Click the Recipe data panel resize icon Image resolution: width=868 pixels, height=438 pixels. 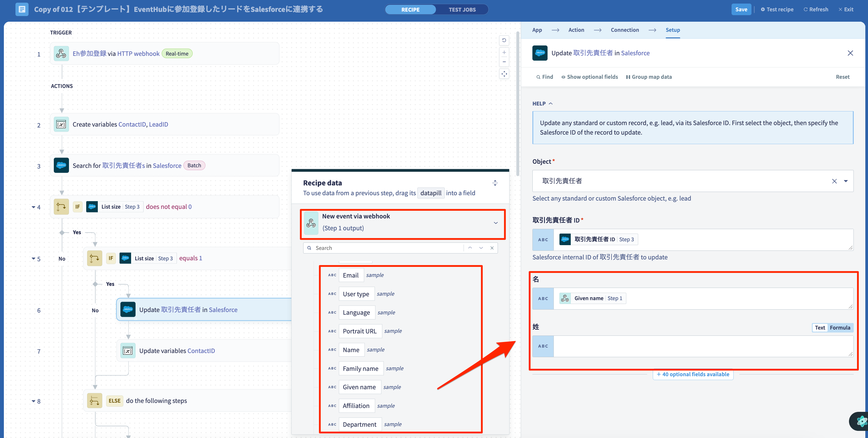point(495,183)
